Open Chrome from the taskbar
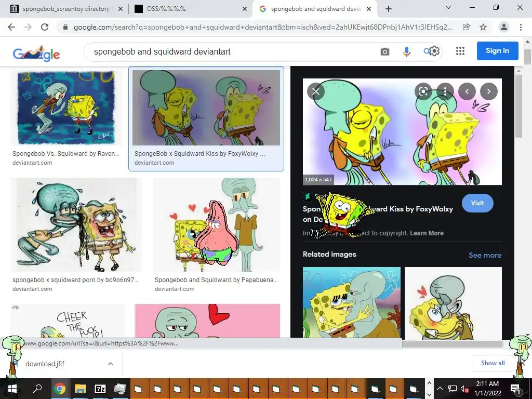Screen dimensions: 532x399 click(x=60, y=389)
